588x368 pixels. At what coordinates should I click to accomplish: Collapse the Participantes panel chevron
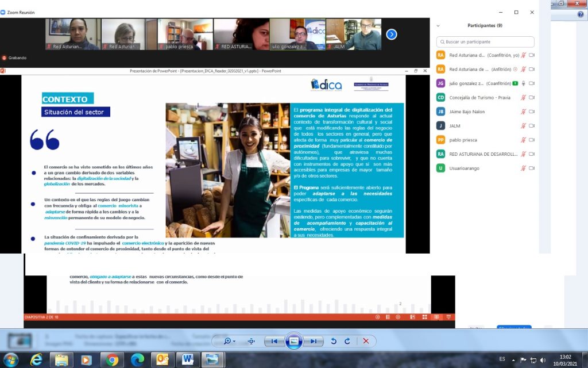(x=438, y=25)
